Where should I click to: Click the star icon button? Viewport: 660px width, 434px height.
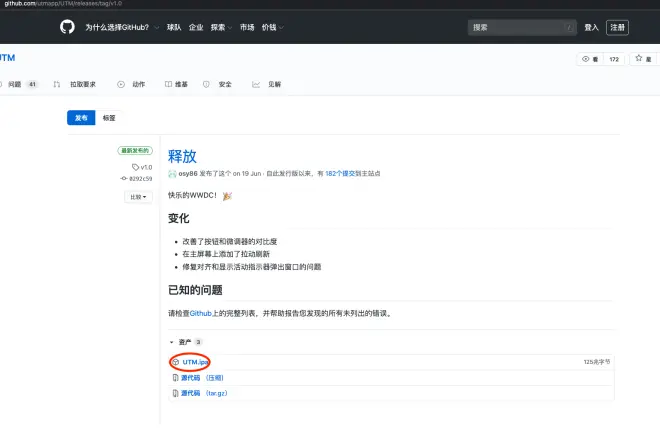pos(644,59)
